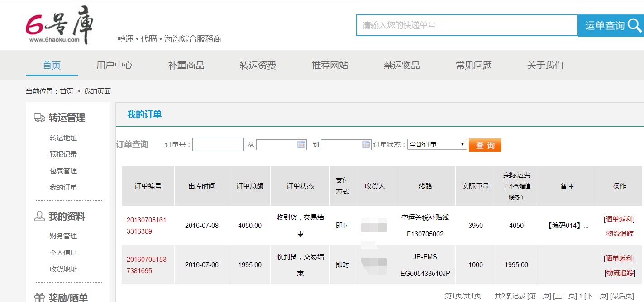Click the truck icon beside 转运管理
The image size is (644, 302).
click(39, 118)
